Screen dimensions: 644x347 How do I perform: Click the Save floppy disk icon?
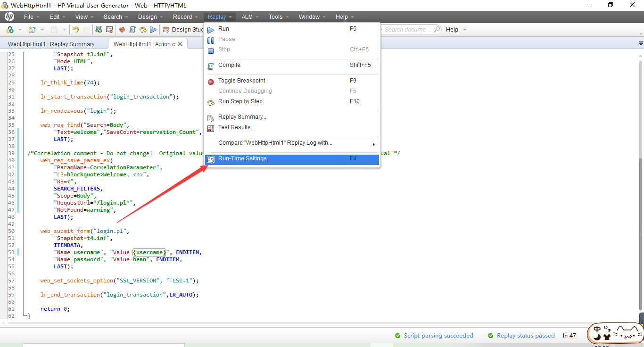pyautogui.click(x=54, y=30)
